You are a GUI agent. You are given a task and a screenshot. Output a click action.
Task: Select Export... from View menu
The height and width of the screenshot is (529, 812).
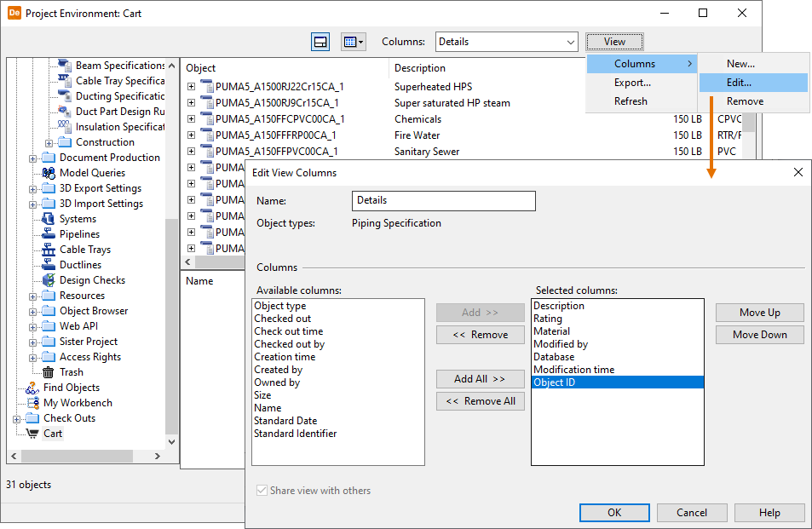tap(632, 83)
